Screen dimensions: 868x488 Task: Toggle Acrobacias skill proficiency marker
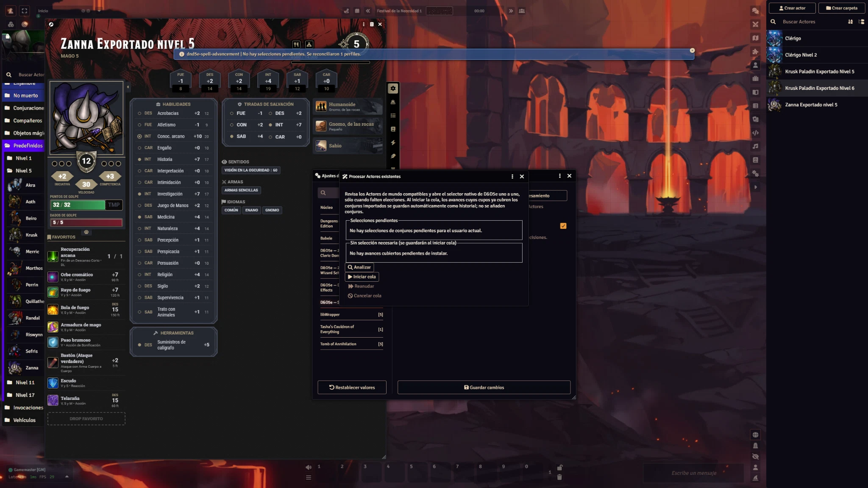pyautogui.click(x=139, y=114)
